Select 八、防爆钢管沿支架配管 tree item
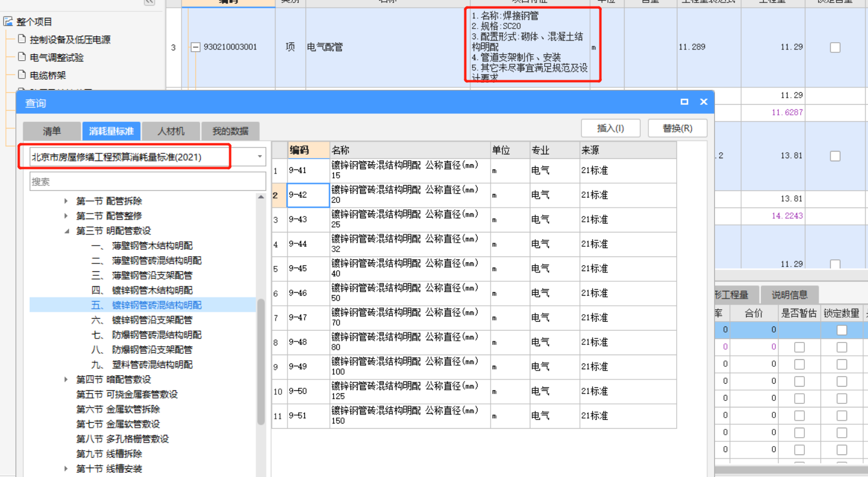 [x=142, y=350]
